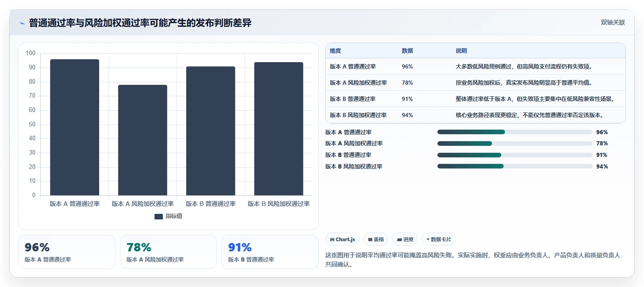The width and height of the screenshot is (644, 287).
Task: Click the 91% value in the table
Action: click(x=407, y=99)
